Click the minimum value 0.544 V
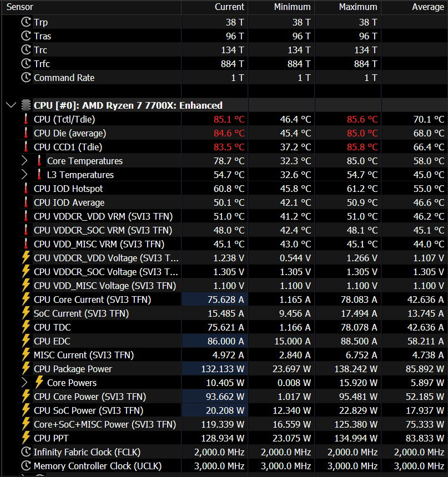The image size is (448, 477). 295,258
